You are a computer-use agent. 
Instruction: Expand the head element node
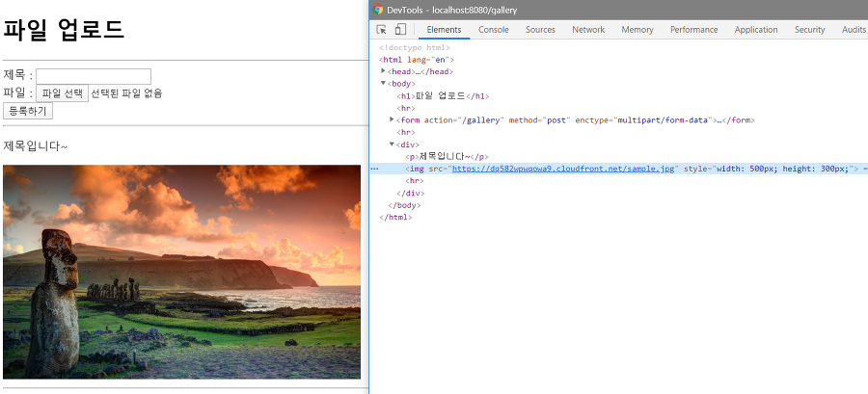(383, 71)
